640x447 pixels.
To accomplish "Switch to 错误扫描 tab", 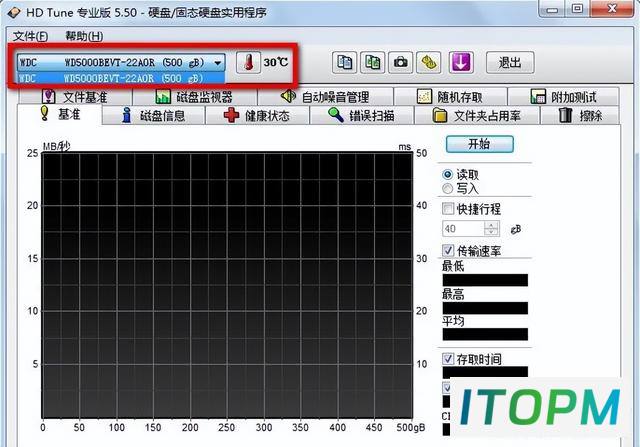I will pyautogui.click(x=362, y=116).
